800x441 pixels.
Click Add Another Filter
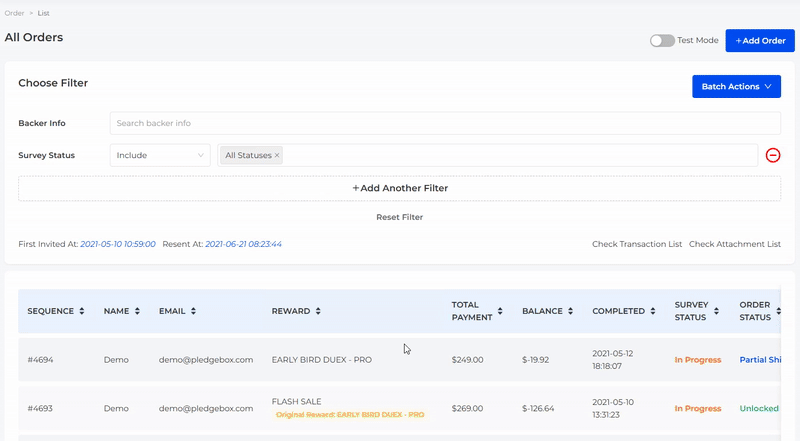[399, 188]
